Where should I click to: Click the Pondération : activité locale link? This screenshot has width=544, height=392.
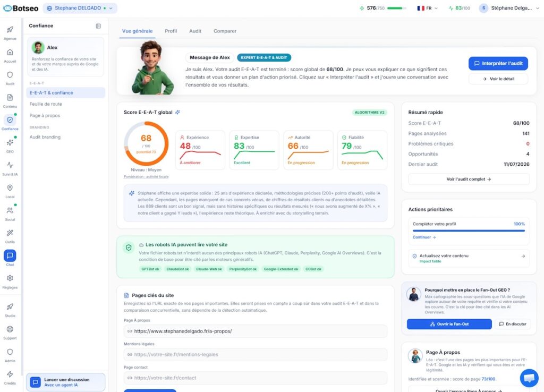(x=146, y=176)
